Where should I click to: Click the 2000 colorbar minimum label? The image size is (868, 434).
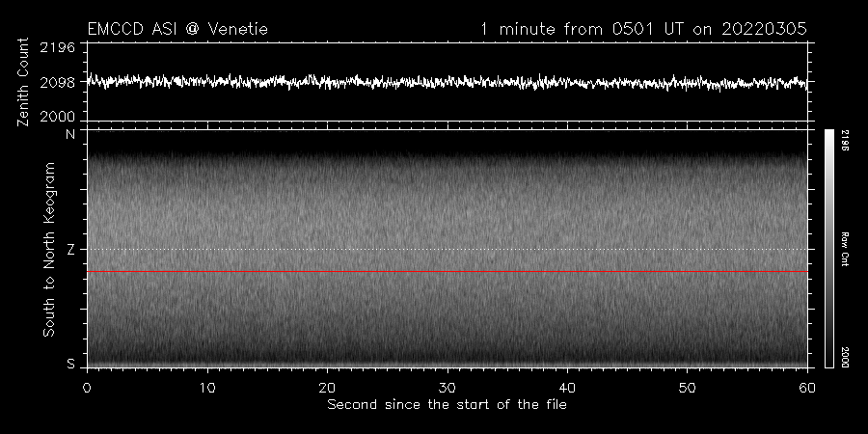[845, 357]
